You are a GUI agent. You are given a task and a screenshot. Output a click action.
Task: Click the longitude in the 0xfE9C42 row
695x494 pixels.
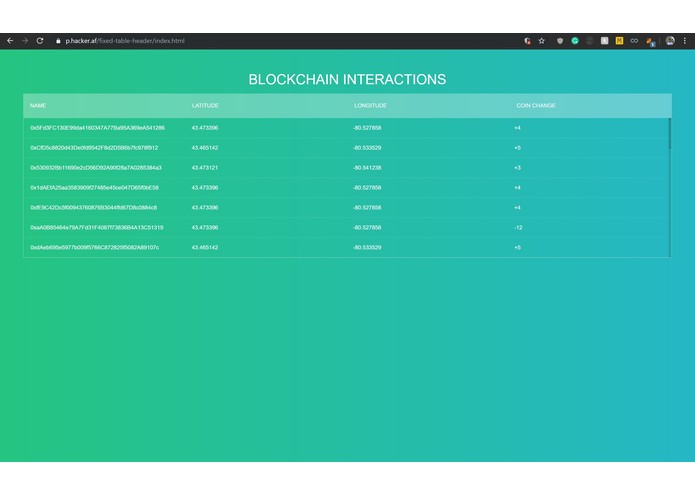[x=367, y=207]
